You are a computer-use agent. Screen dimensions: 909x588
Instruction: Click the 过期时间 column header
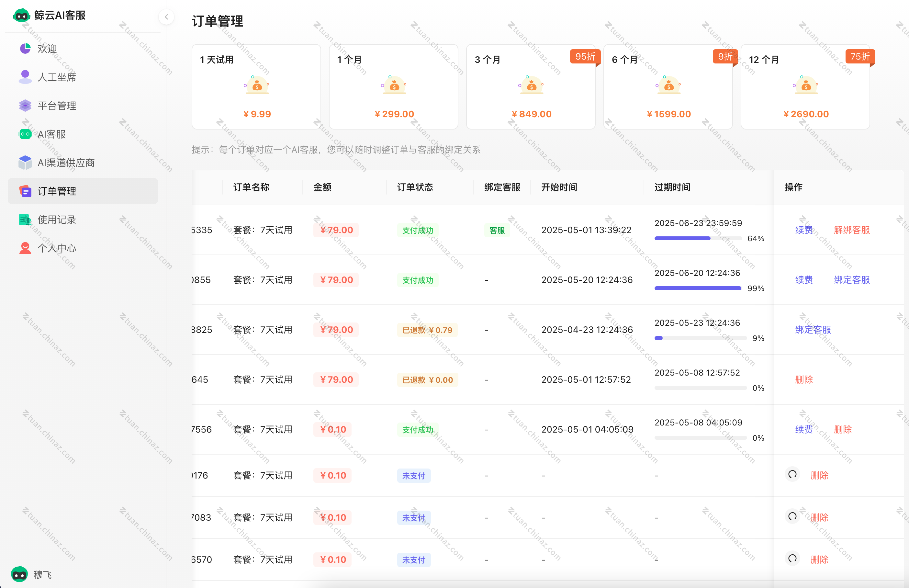[672, 187]
